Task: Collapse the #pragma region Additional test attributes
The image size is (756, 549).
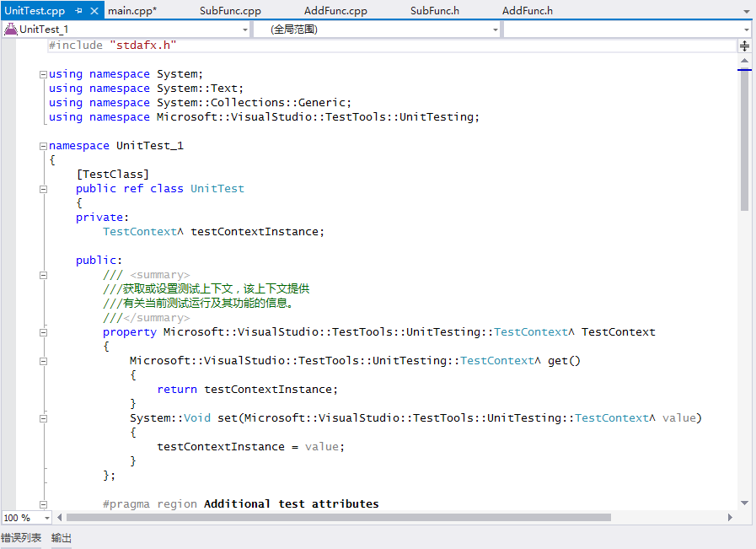Action: pyautogui.click(x=43, y=504)
